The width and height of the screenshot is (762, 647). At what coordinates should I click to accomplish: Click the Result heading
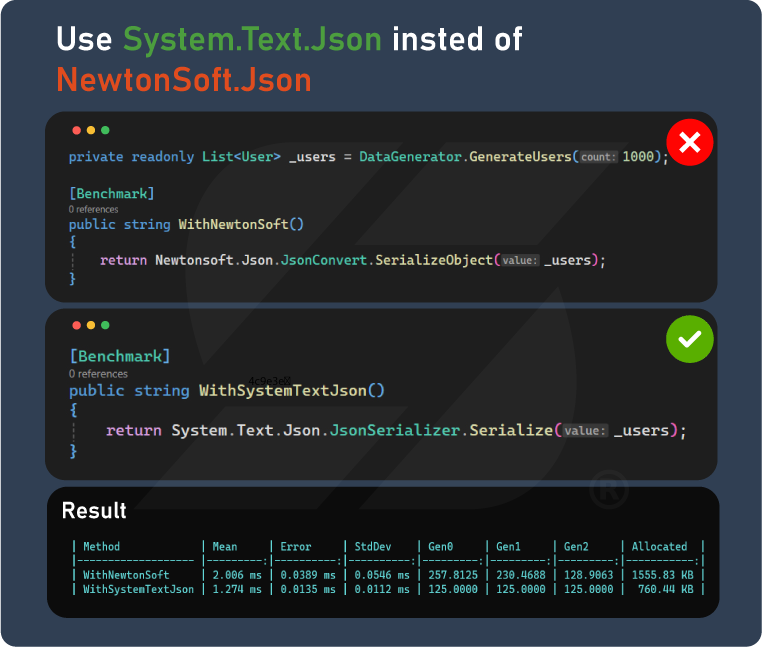(94, 511)
